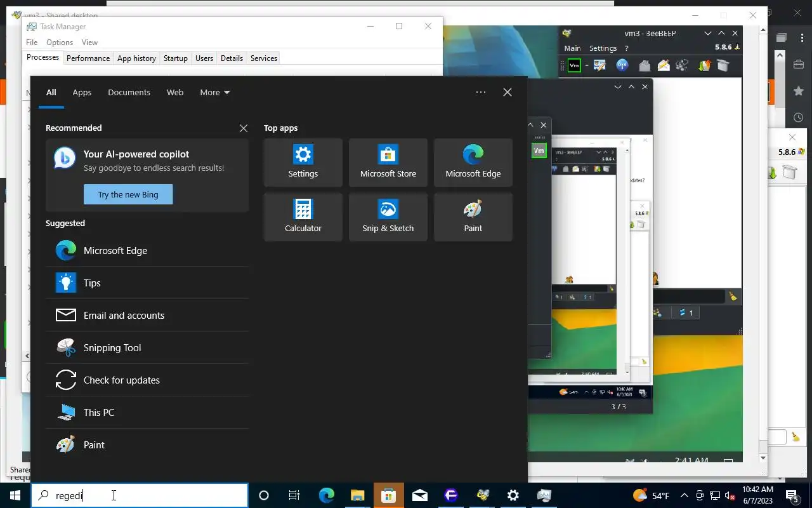Open Options menu in Task Manager
The image size is (812, 508).
(x=60, y=43)
